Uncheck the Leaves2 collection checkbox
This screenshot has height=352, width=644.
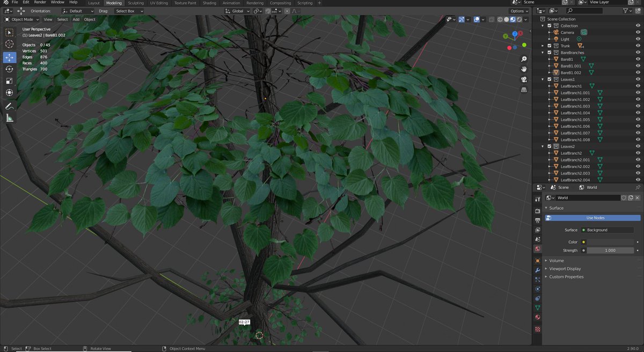549,146
